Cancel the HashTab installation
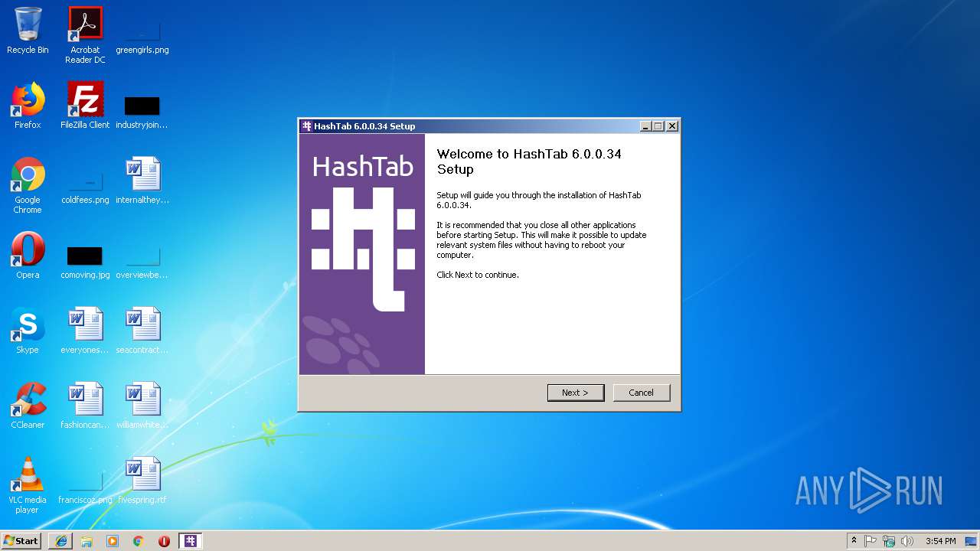Screen dimensions: 980x551 642,393
